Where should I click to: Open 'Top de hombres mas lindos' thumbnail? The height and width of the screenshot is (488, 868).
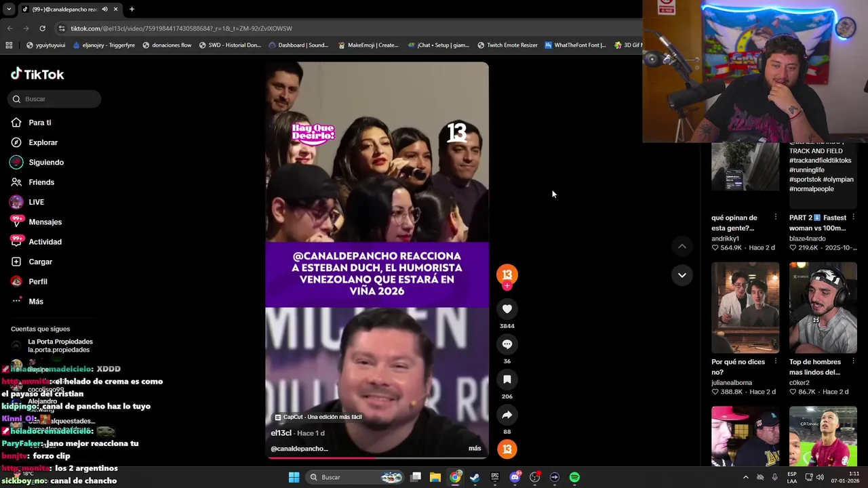[823, 308]
